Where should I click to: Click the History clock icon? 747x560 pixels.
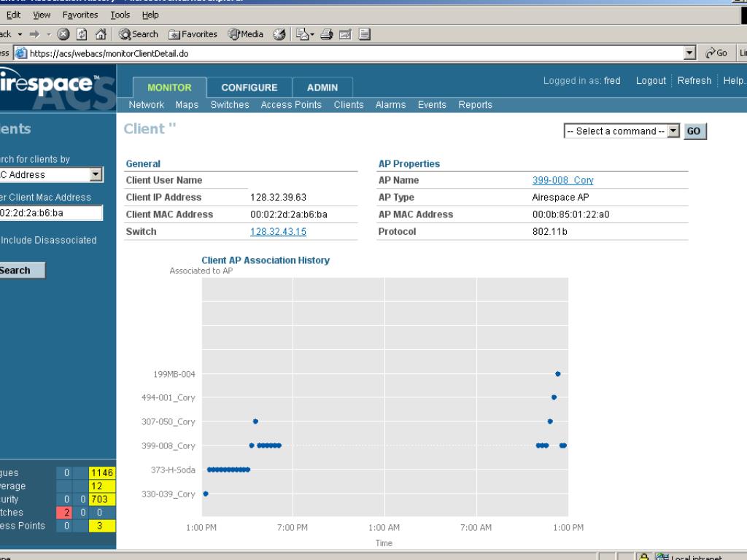pyautogui.click(x=280, y=34)
